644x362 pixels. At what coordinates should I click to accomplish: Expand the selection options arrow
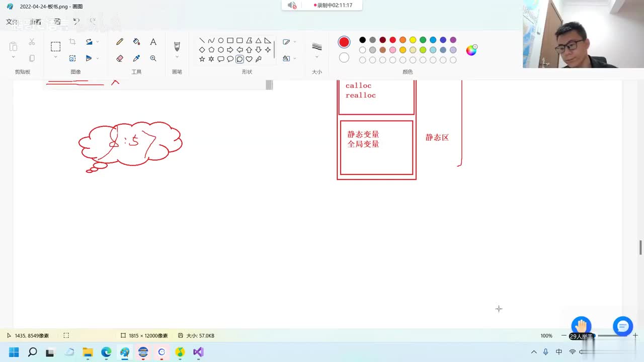[x=55, y=57]
